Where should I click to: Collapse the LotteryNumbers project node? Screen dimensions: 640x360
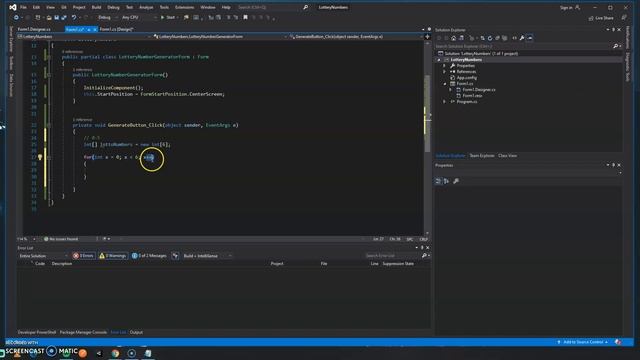(x=439, y=60)
